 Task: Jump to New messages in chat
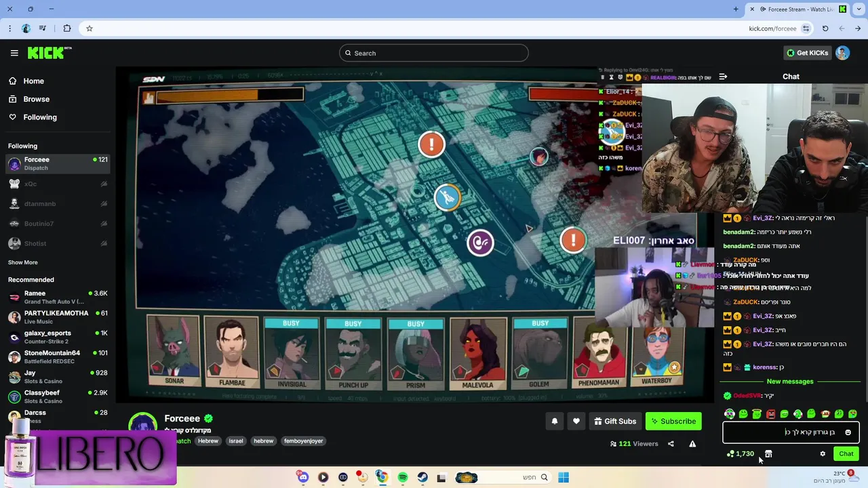790,382
